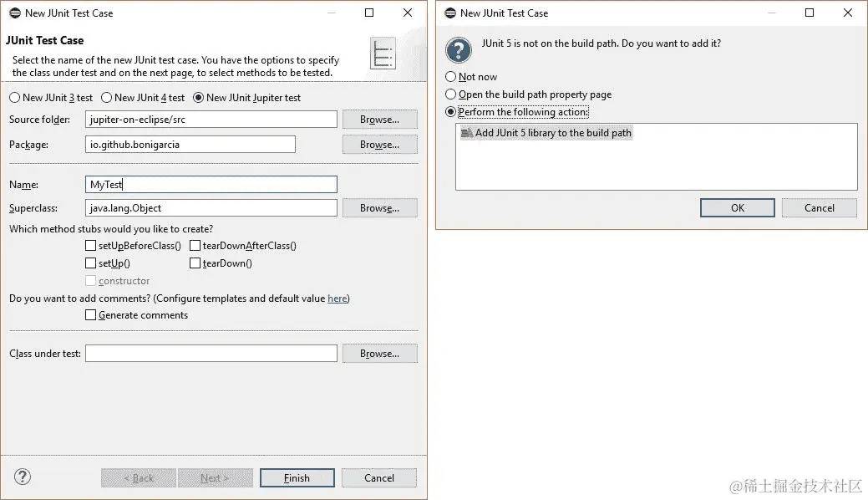Enable the tearDownAfterClass() method stub
This screenshot has height=500, width=868.
pyautogui.click(x=195, y=246)
